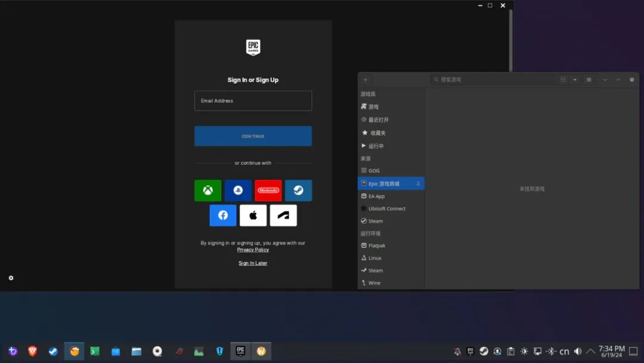Focus the Lutris game search box
The width and height of the screenshot is (644, 363).
[x=492, y=80]
